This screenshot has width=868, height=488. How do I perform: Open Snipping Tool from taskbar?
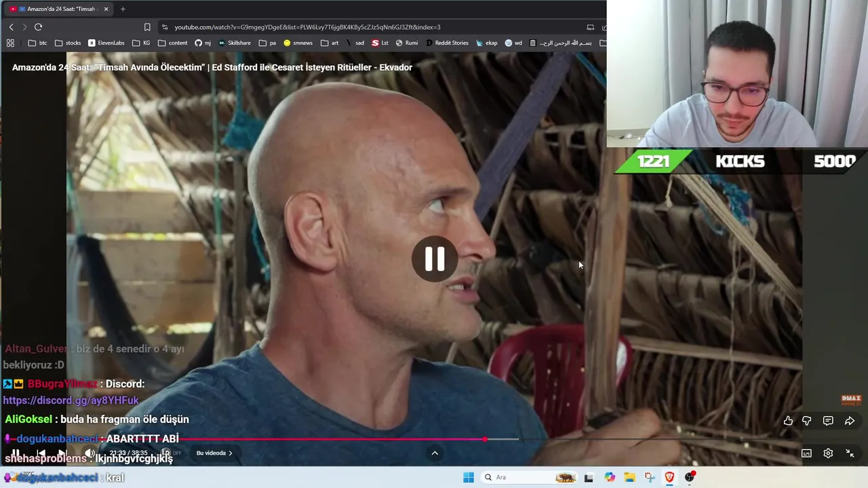tap(650, 477)
